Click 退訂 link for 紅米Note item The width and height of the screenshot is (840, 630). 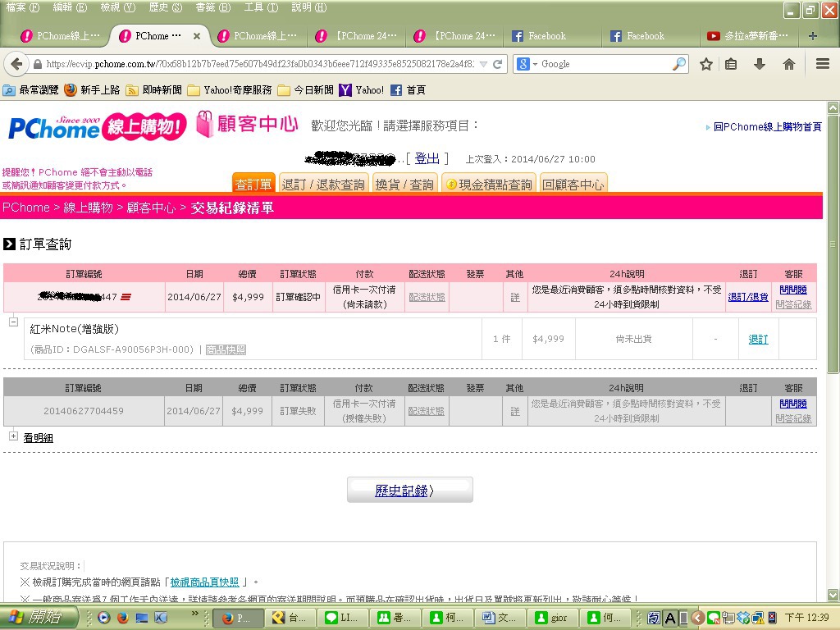point(758,339)
